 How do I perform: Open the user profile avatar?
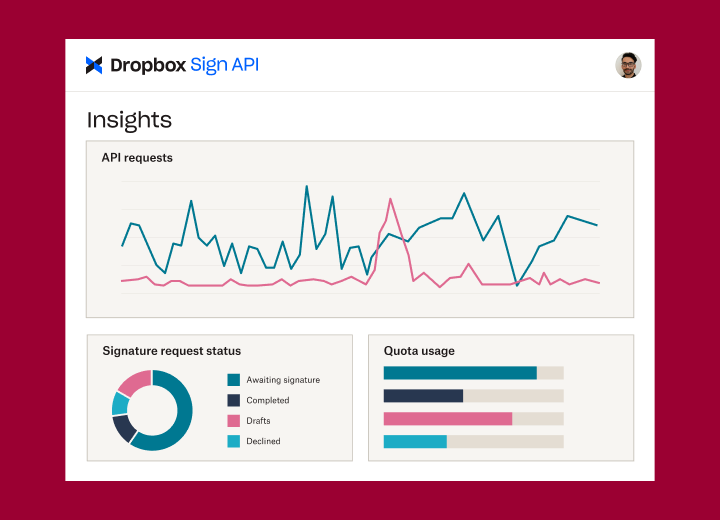click(x=628, y=65)
